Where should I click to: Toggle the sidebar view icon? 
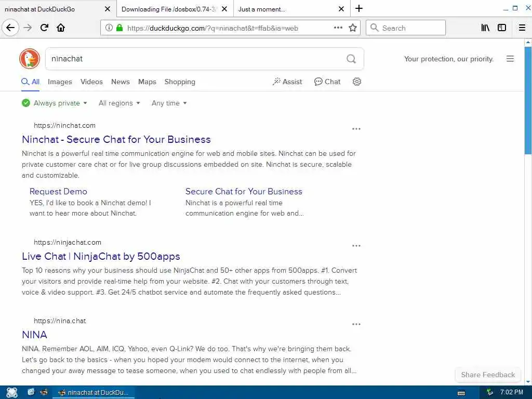[x=502, y=28]
